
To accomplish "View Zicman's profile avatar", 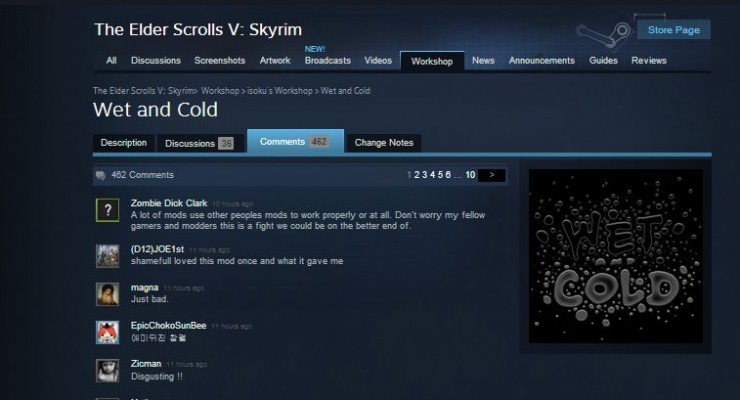I will [108, 370].
